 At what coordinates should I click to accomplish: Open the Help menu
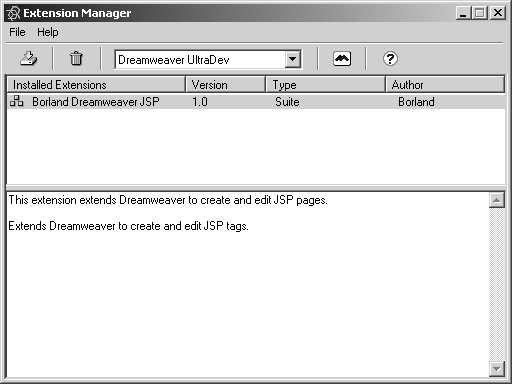click(x=48, y=32)
